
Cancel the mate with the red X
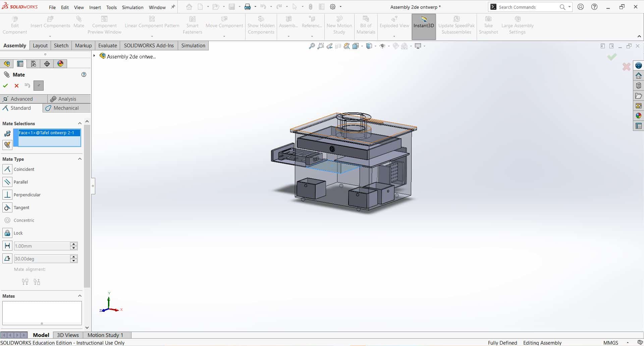[x=16, y=86]
